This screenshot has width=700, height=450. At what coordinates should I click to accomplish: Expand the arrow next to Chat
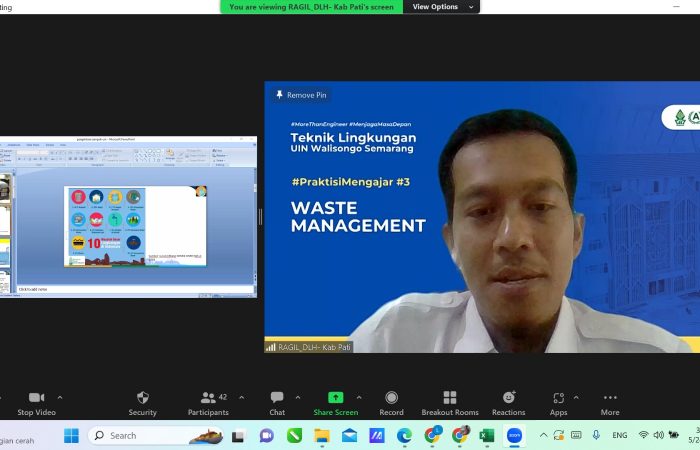(x=299, y=396)
